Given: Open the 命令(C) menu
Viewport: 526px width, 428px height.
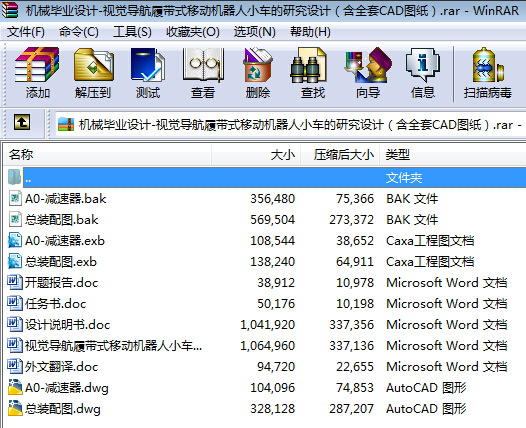Looking at the screenshot, I should tap(79, 32).
